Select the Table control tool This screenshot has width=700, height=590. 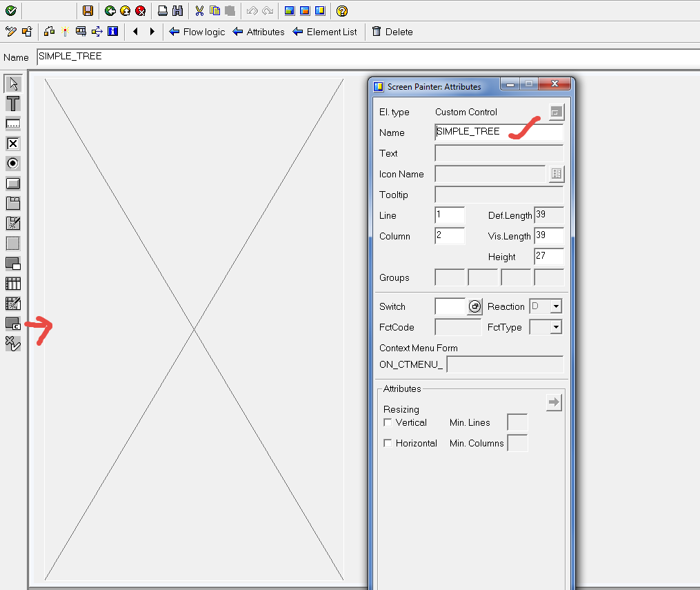coord(14,283)
